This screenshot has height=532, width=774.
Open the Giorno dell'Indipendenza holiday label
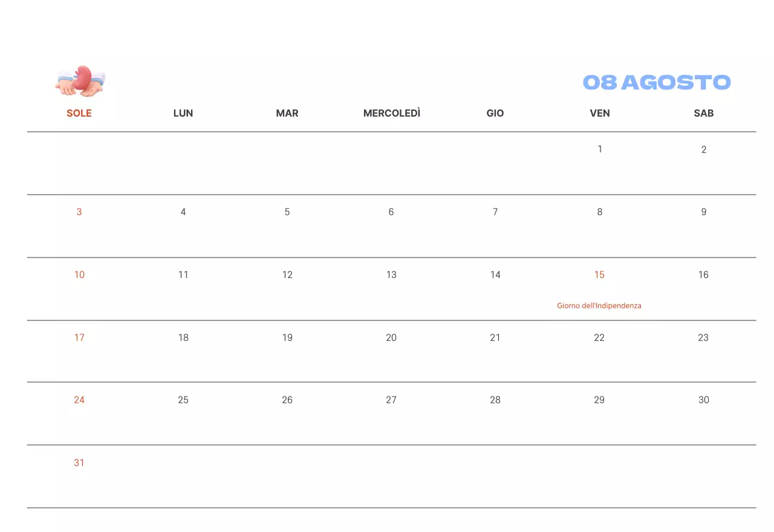599,306
